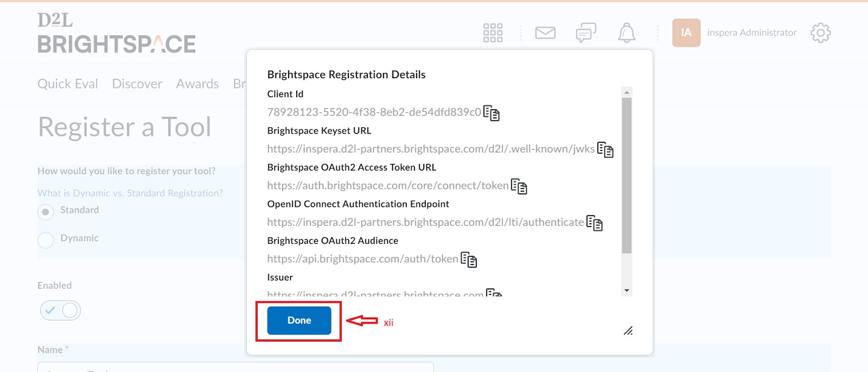868x372 pixels.
Task: Select https://api.brightspace.com/auth/token text
Action: [x=362, y=259]
